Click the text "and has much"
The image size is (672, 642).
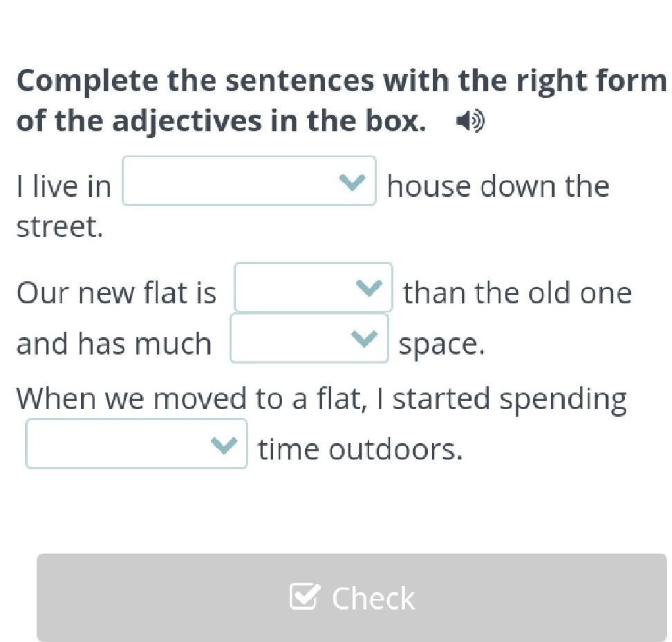pyautogui.click(x=114, y=344)
